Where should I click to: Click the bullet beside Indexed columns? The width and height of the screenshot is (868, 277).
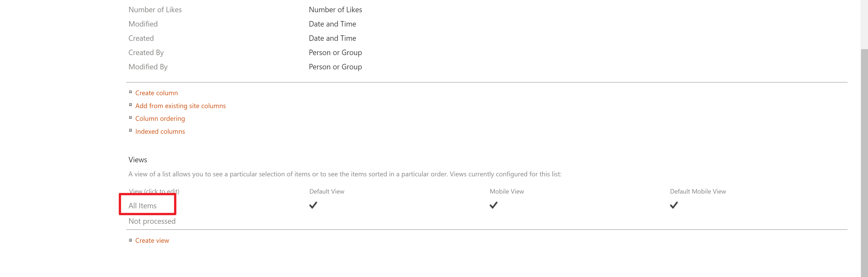[131, 130]
